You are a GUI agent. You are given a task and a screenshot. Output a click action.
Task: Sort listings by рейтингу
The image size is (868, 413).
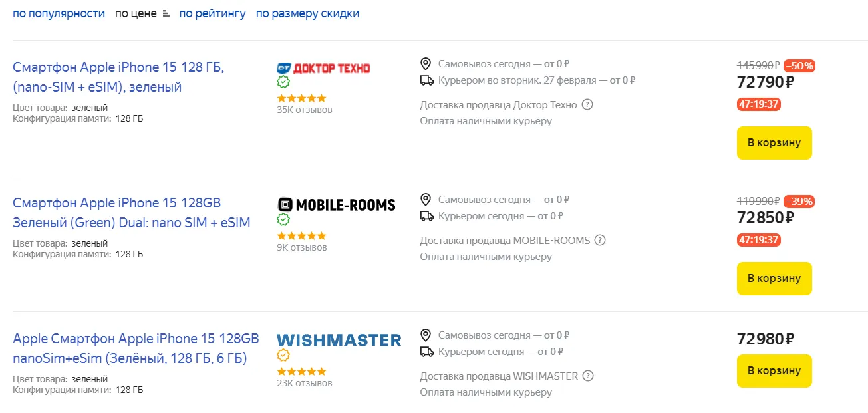pyautogui.click(x=212, y=13)
